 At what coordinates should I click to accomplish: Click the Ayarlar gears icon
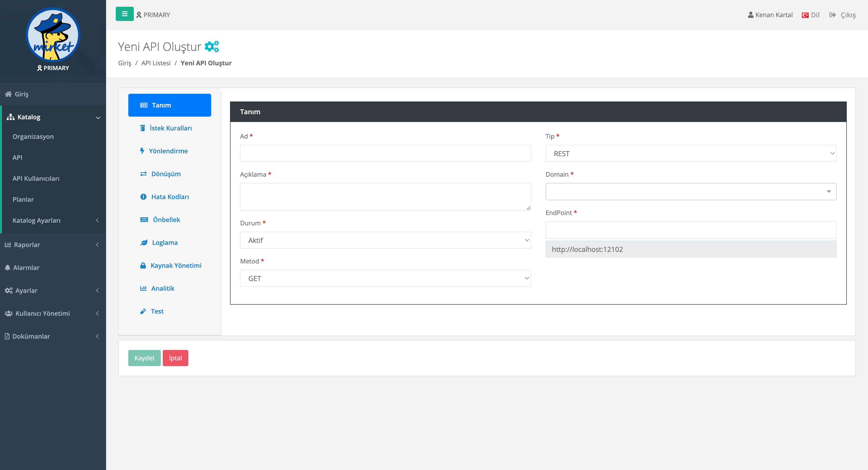coord(9,290)
